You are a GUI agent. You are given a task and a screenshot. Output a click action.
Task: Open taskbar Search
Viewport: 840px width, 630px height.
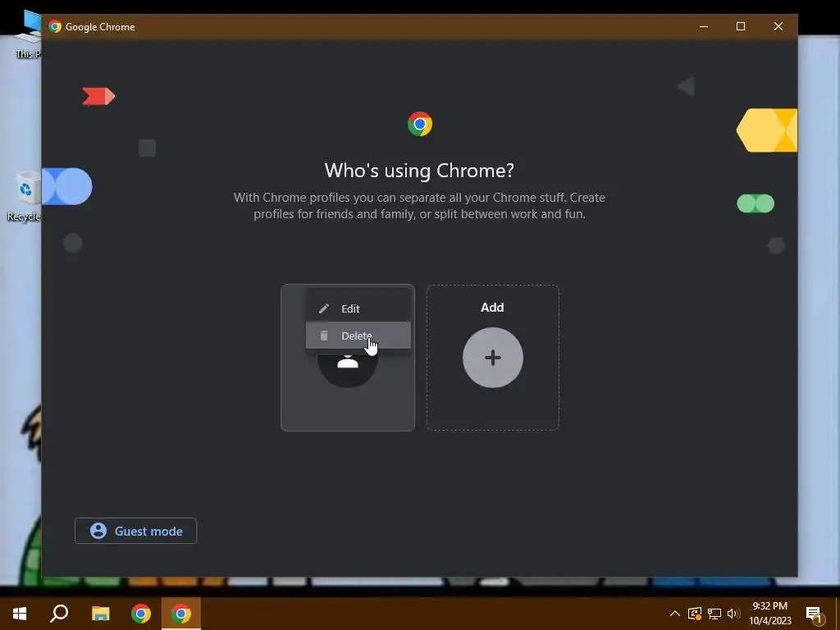click(x=59, y=614)
